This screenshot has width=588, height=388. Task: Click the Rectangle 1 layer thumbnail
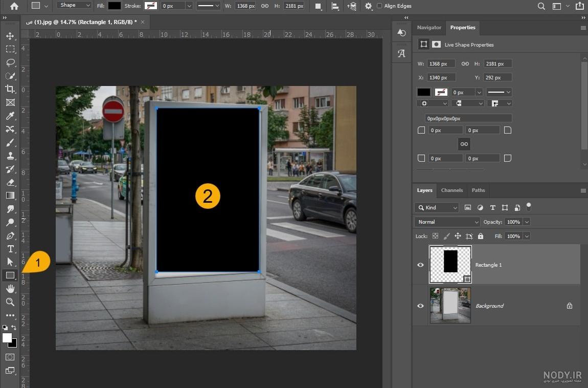450,264
